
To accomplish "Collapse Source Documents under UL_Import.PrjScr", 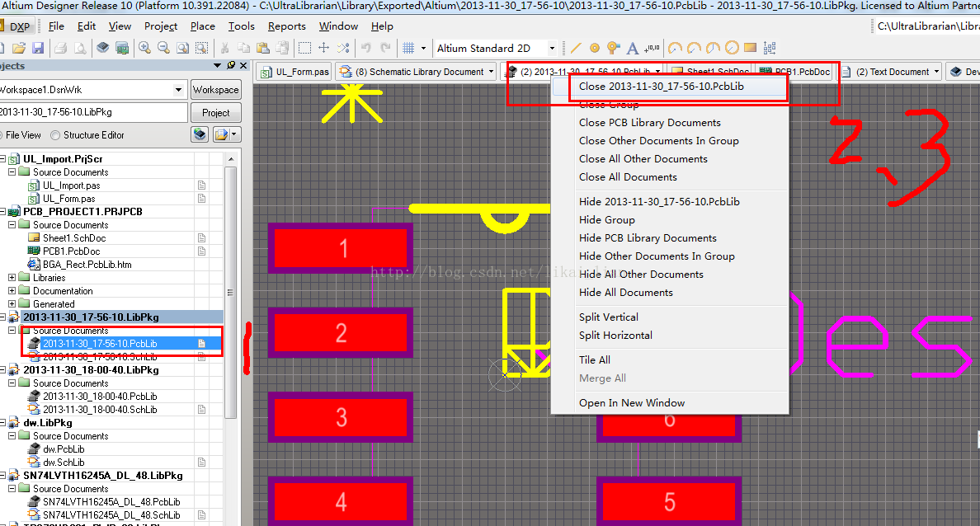I will [x=12, y=171].
